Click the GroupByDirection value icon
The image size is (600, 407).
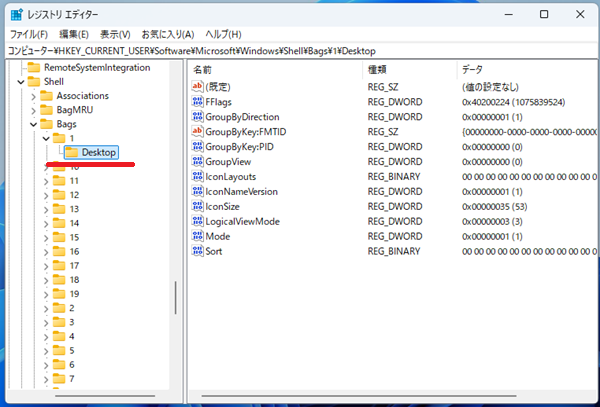tap(197, 117)
